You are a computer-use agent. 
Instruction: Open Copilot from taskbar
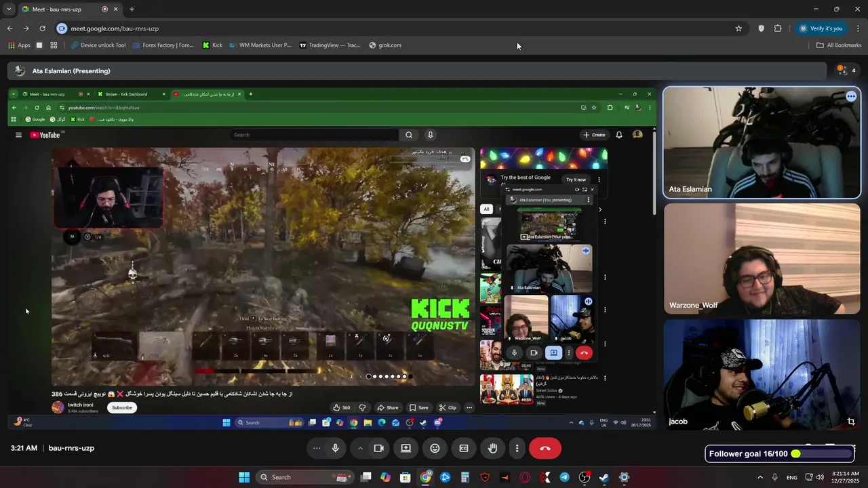[386, 477]
